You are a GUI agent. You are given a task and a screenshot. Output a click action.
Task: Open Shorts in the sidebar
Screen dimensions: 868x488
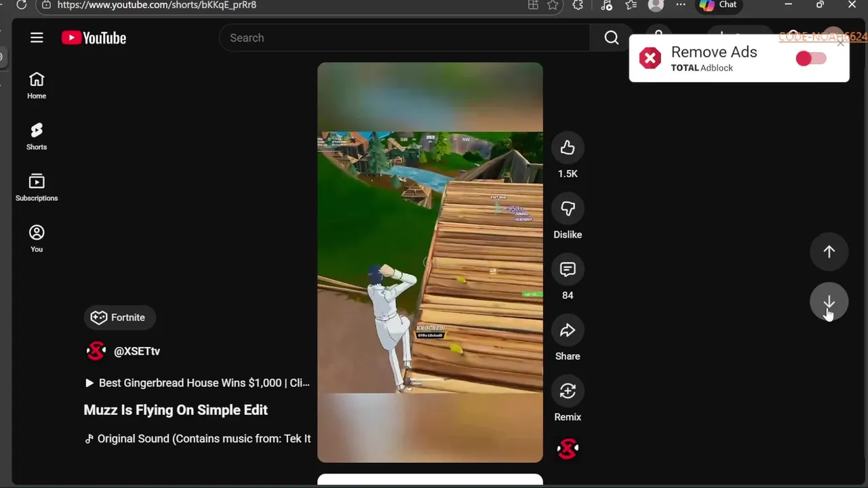pos(37,137)
